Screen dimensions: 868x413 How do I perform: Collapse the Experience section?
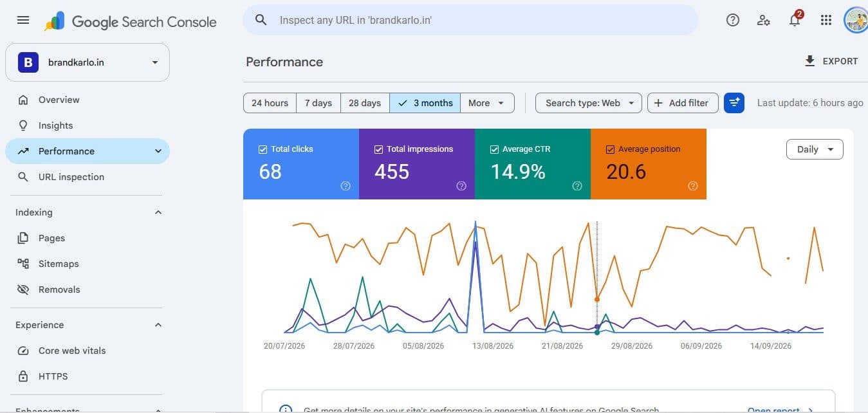point(158,325)
